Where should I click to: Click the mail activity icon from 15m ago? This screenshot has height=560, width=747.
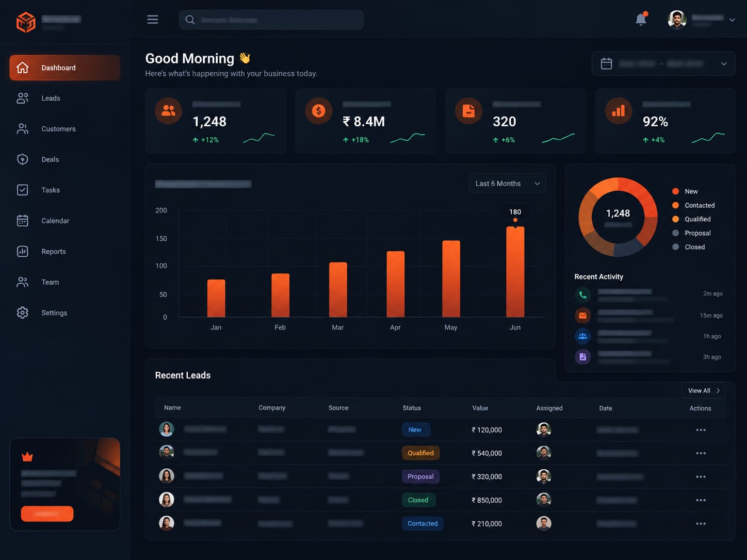582,316
